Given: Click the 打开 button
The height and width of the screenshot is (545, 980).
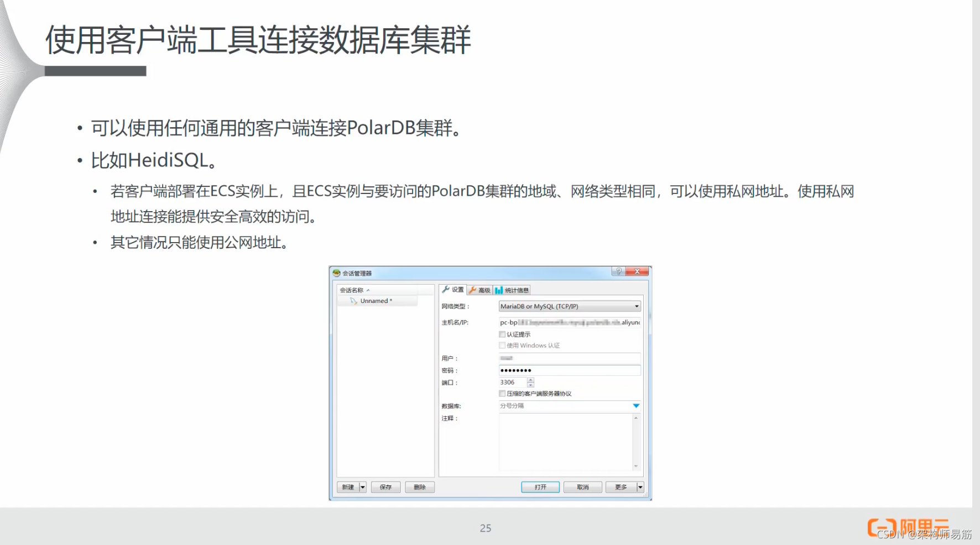Looking at the screenshot, I should coord(540,487).
